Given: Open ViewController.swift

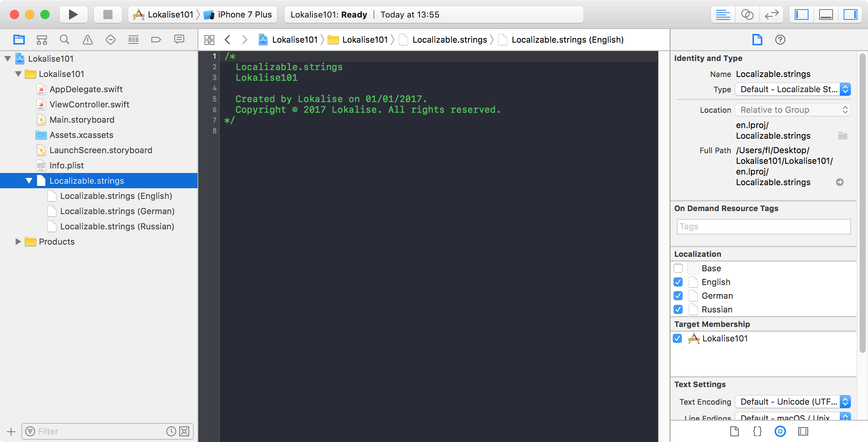Looking at the screenshot, I should pos(89,104).
